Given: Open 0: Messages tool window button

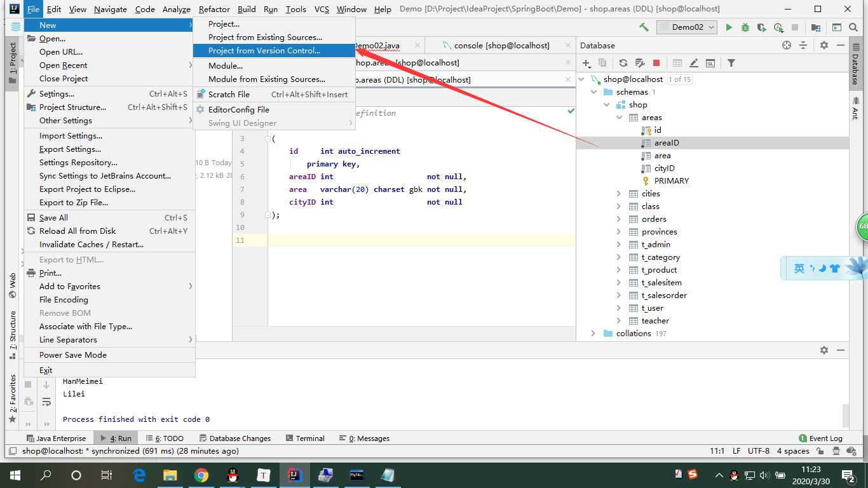Looking at the screenshot, I should click(364, 438).
